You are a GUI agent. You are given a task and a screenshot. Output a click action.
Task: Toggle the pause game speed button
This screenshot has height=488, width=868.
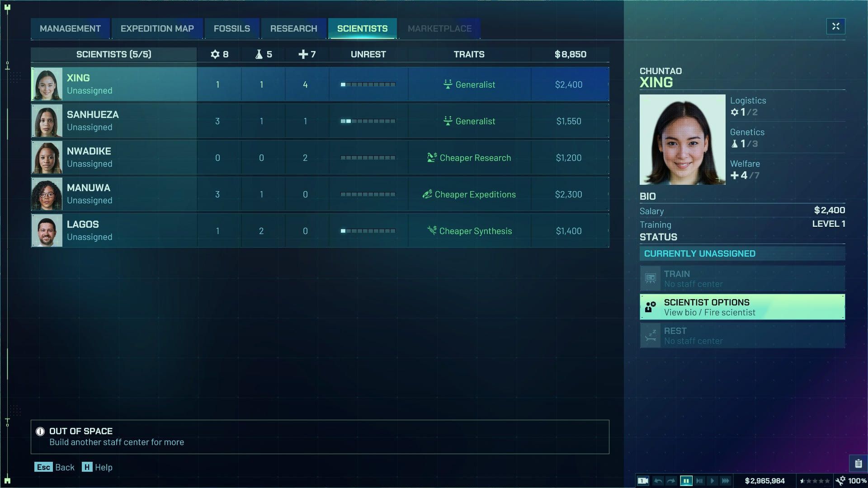tap(686, 481)
